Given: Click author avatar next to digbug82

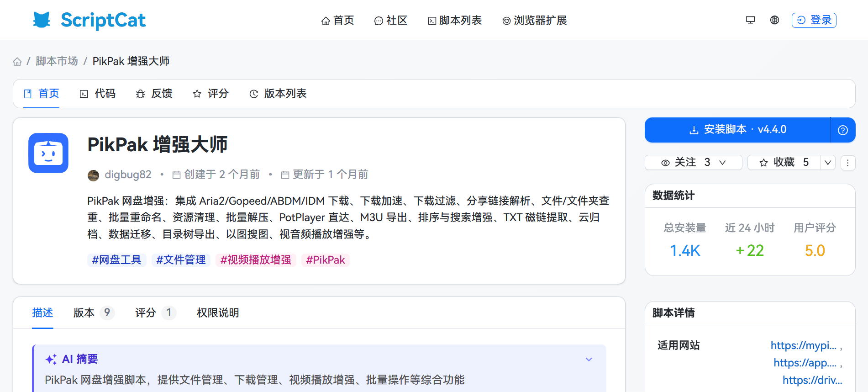Looking at the screenshot, I should (x=93, y=175).
